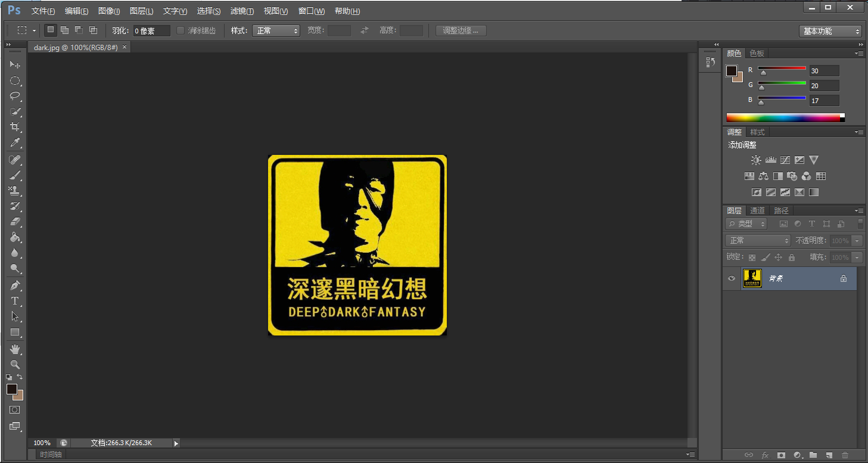Create a new layer with bottom icon
The image size is (868, 463).
click(829, 455)
